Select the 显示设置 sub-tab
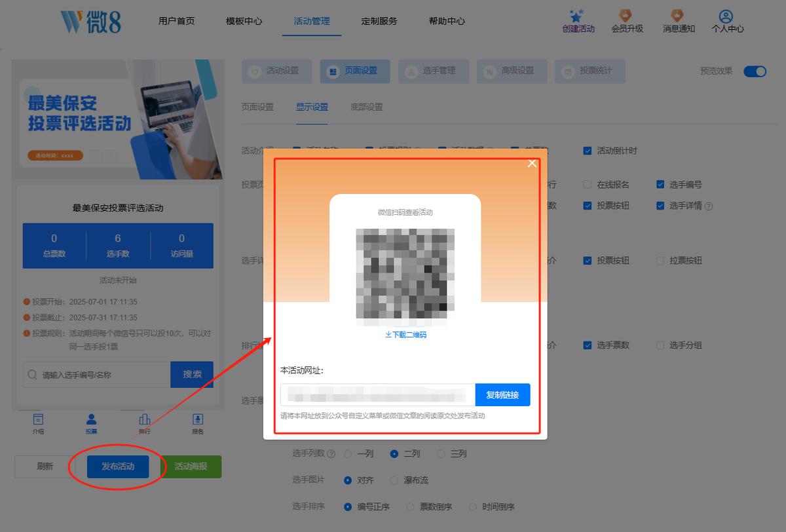This screenshot has height=532, width=786. [312, 107]
